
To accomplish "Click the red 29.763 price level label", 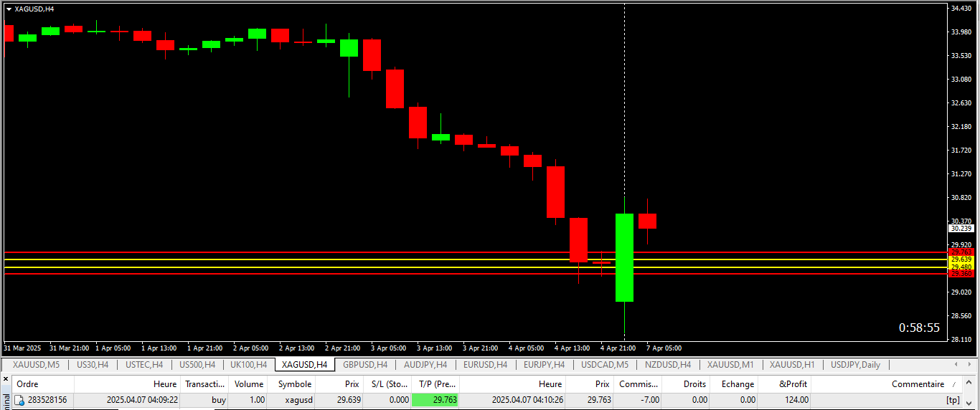I will click(x=961, y=252).
